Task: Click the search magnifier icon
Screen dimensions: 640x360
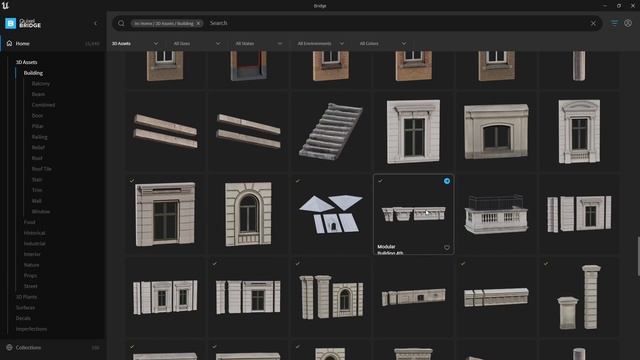Action: click(x=121, y=23)
